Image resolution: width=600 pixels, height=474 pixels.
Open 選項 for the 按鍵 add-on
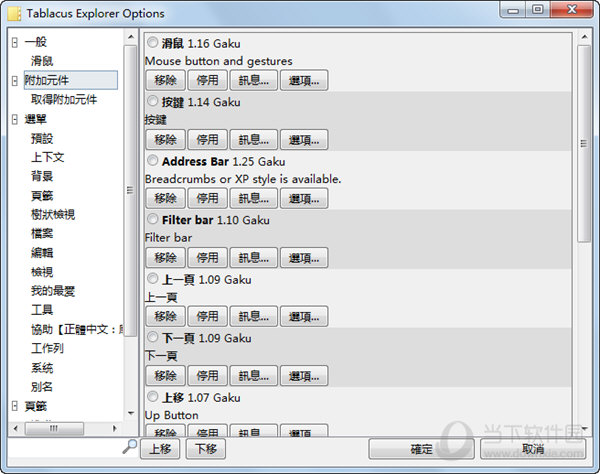click(x=304, y=140)
